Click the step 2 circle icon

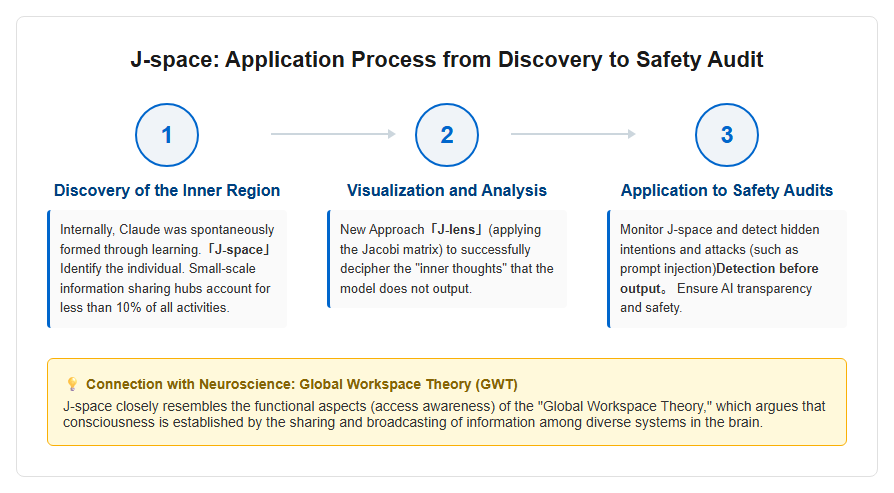coord(446,135)
